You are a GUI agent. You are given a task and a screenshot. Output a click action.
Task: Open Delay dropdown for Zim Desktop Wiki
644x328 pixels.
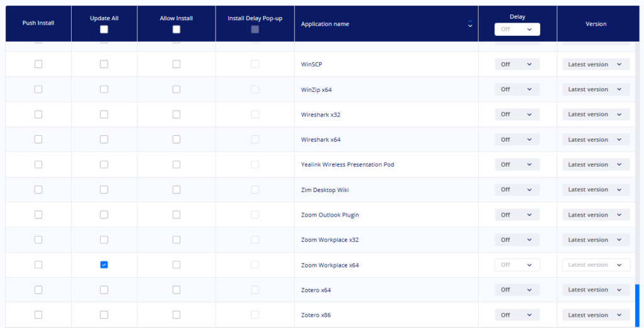point(517,189)
